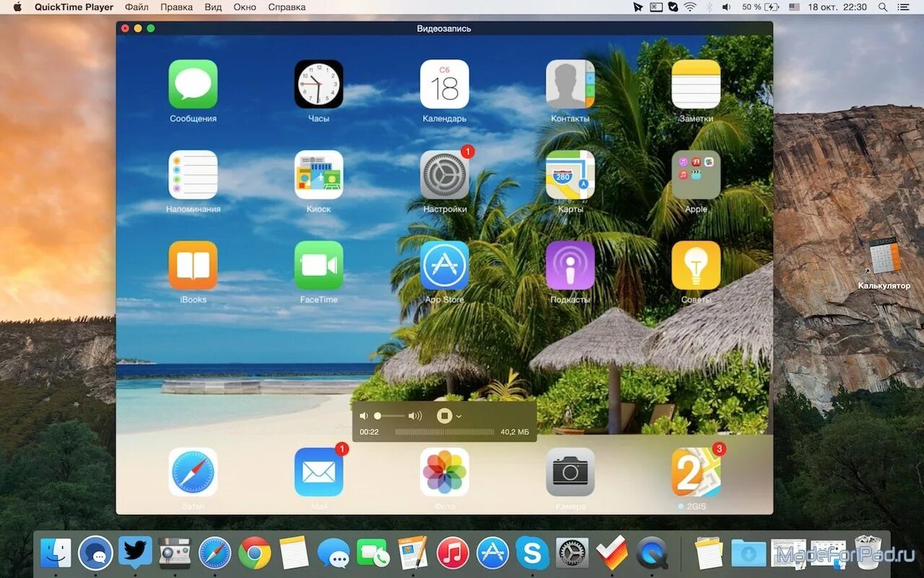Click the battery 50% indicator
This screenshot has width=924, height=578.
click(x=761, y=7)
